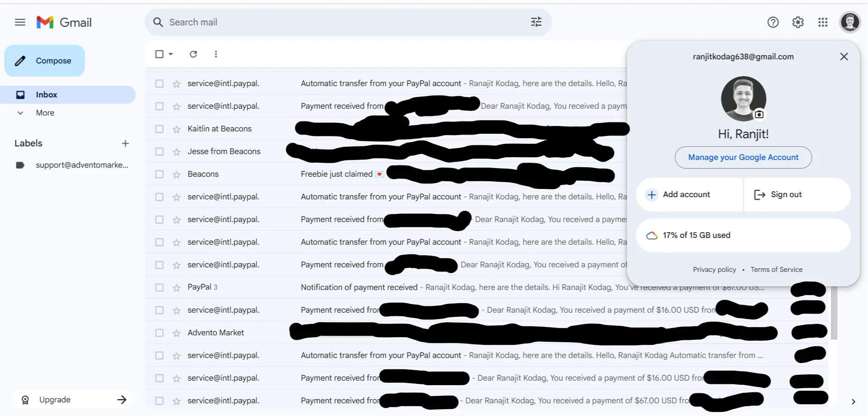Open the Terms of Service link
The image size is (868, 416).
[777, 270]
